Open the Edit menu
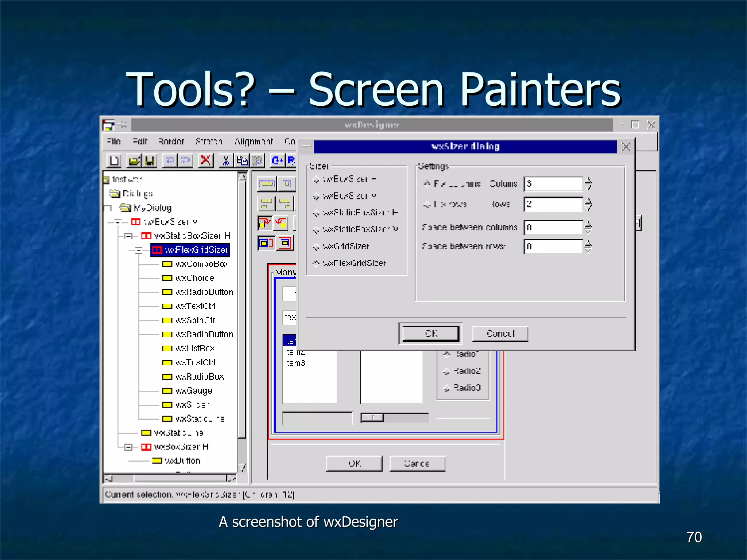The width and height of the screenshot is (747, 560). point(140,141)
